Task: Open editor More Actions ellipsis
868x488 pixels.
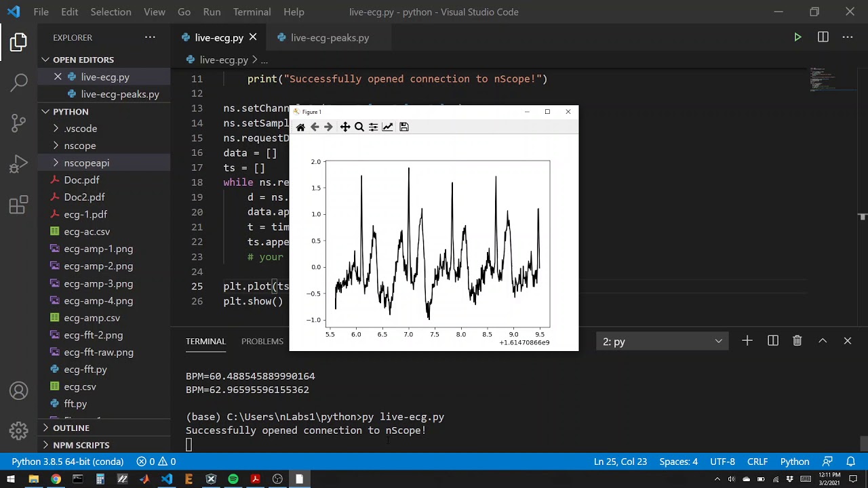Action: point(848,37)
